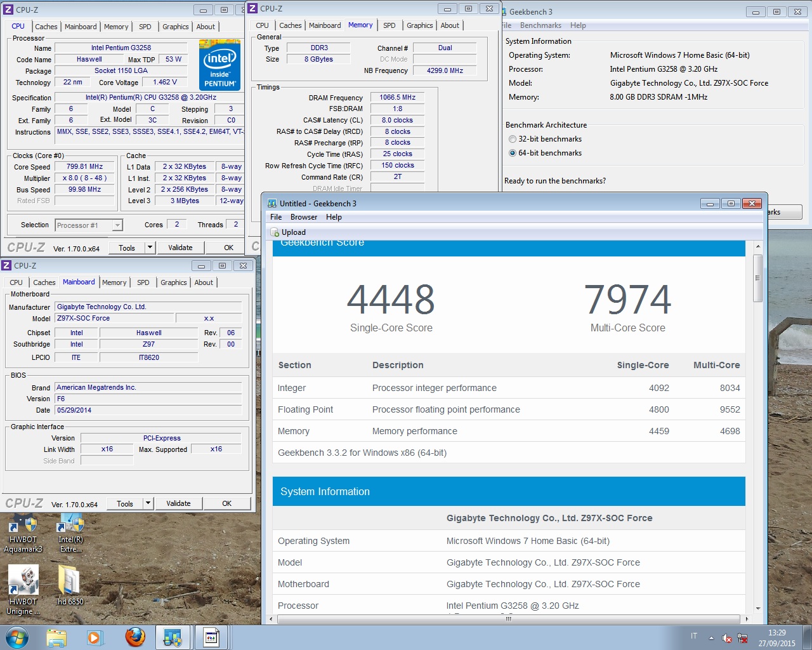Show hidden system tray icons

pyautogui.click(x=711, y=638)
